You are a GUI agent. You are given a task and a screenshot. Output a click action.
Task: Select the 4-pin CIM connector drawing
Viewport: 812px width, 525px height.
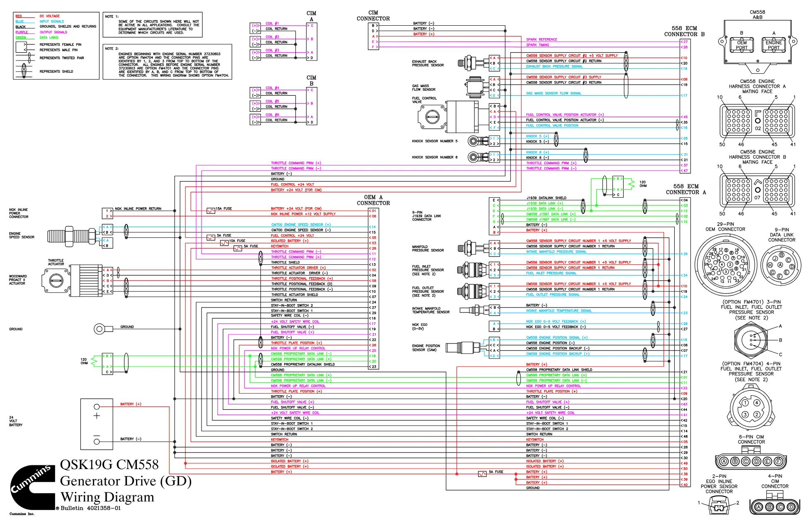775,503
